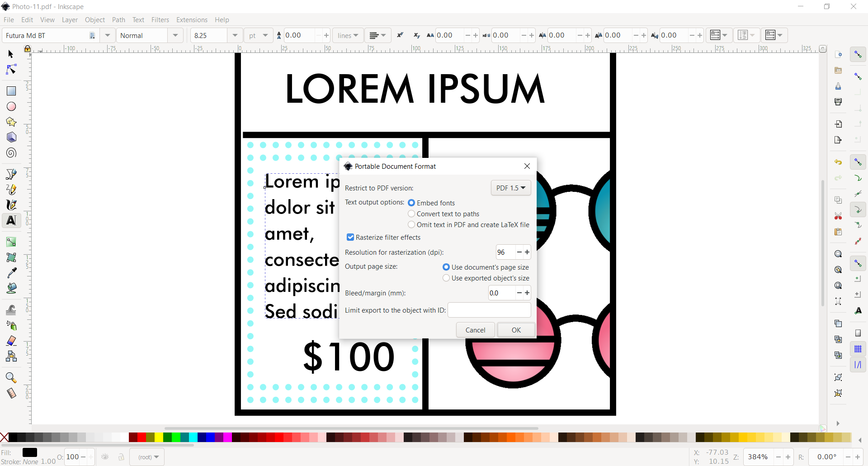Viewport: 868px width, 466px height.
Task: Select the Spiral tool
Action: 11,153
